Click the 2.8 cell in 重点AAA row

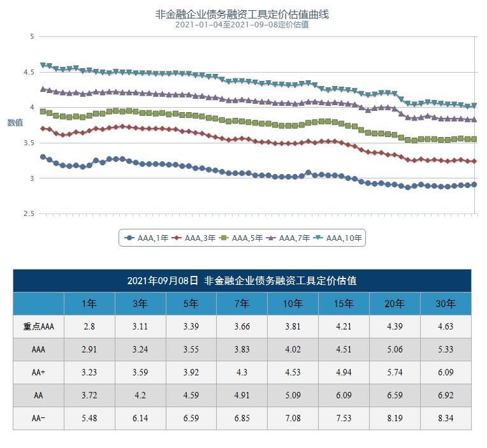(x=89, y=326)
